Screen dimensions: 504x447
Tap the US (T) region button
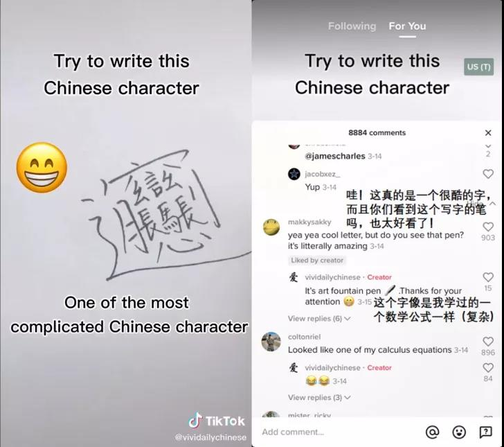click(x=478, y=67)
